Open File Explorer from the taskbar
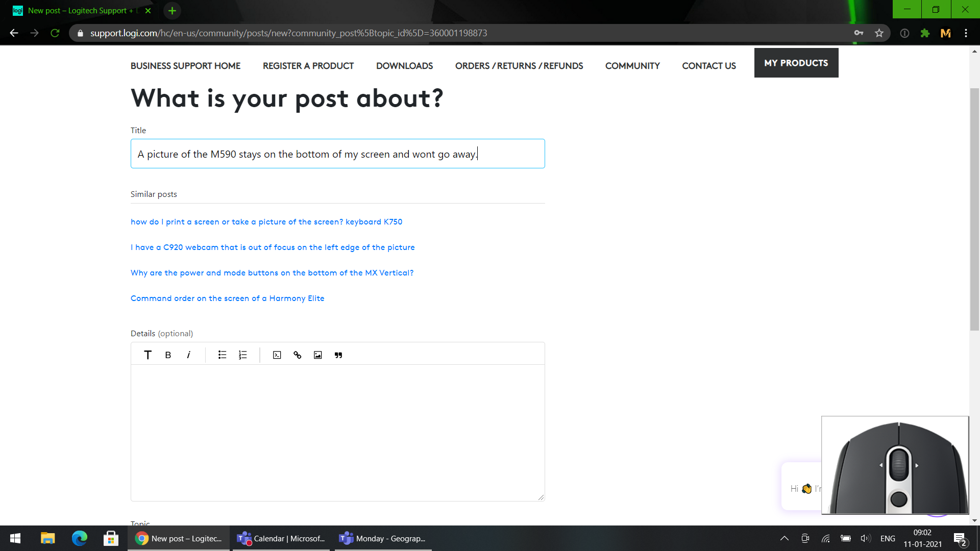Viewport: 980px width, 551px height. point(47,538)
